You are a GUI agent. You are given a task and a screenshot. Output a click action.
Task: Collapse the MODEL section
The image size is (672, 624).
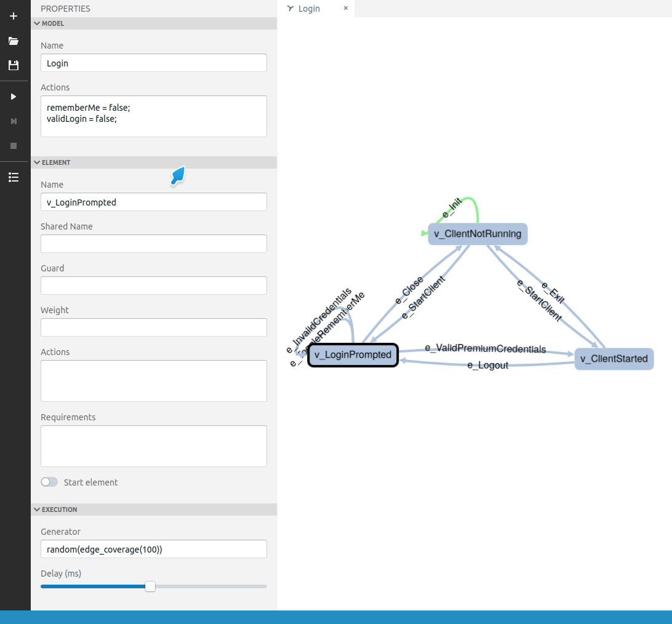coord(37,23)
